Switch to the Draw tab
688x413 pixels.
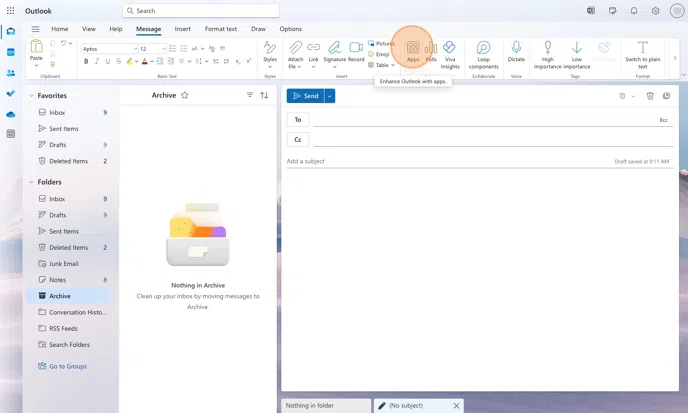(x=258, y=29)
